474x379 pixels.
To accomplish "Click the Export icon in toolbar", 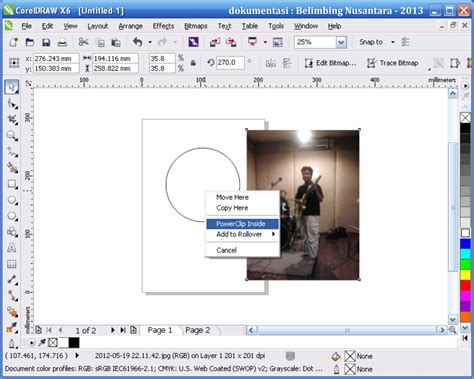I will click(231, 42).
